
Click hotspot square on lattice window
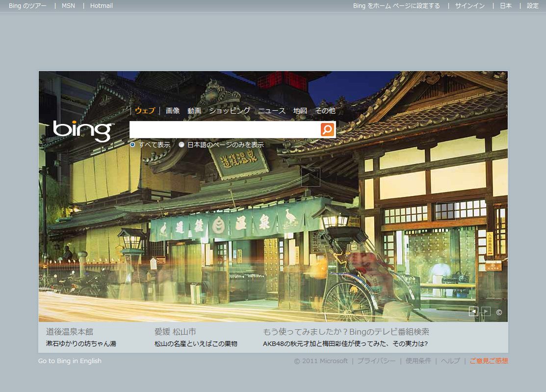tap(446, 211)
